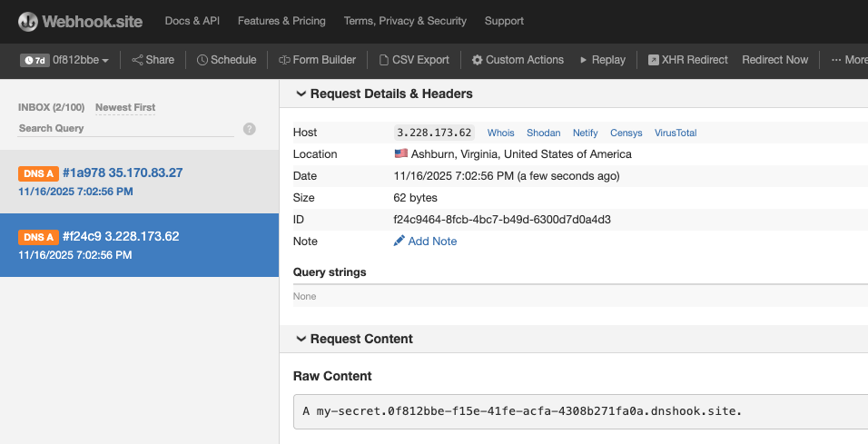The image size is (868, 444).
Task: Click the United States flag icon
Action: click(400, 153)
